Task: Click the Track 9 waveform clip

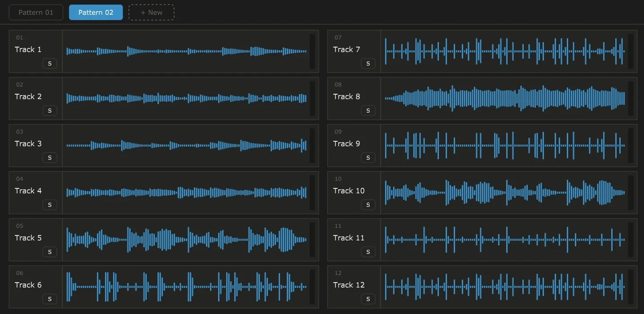Action: click(x=505, y=145)
